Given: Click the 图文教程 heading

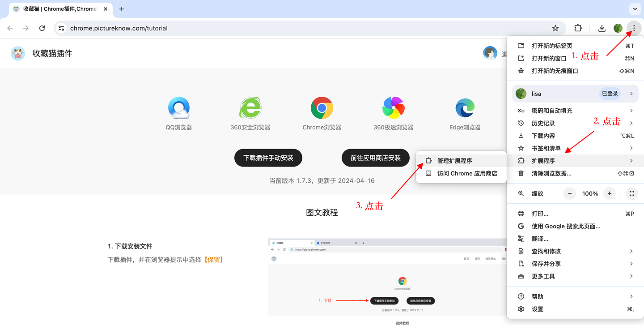Looking at the screenshot, I should pyautogui.click(x=322, y=213).
